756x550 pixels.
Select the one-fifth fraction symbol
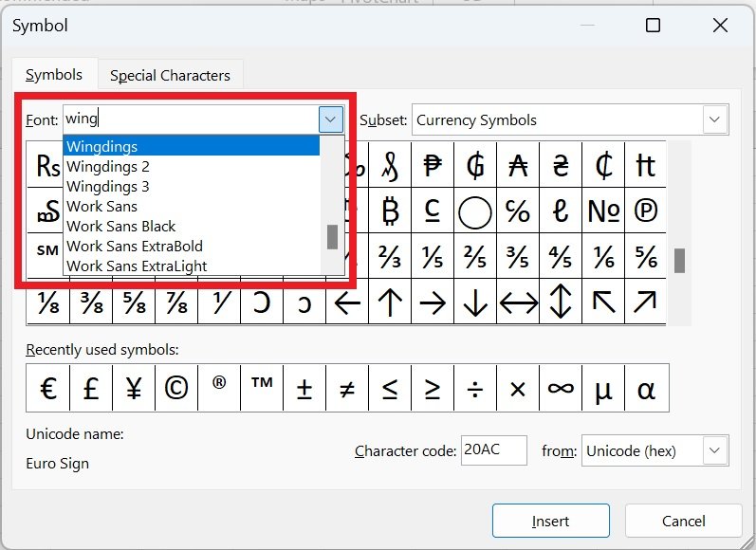[x=433, y=256]
